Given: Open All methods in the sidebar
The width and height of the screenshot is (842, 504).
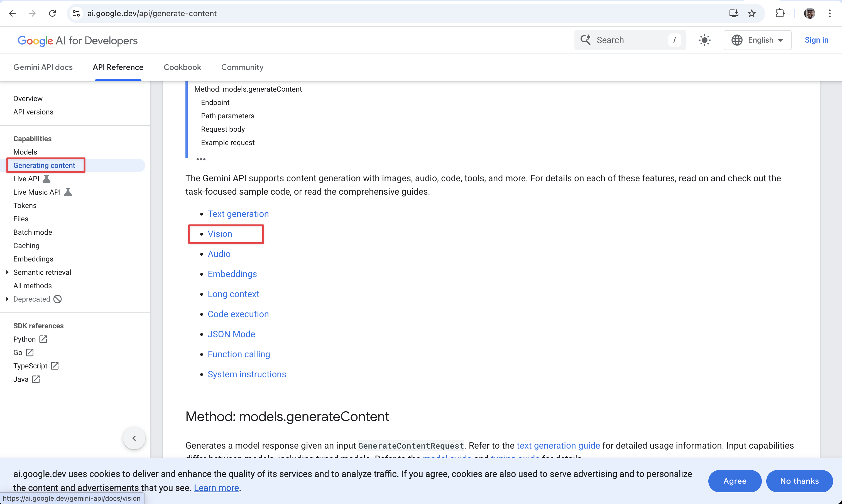Looking at the screenshot, I should pyautogui.click(x=33, y=286).
